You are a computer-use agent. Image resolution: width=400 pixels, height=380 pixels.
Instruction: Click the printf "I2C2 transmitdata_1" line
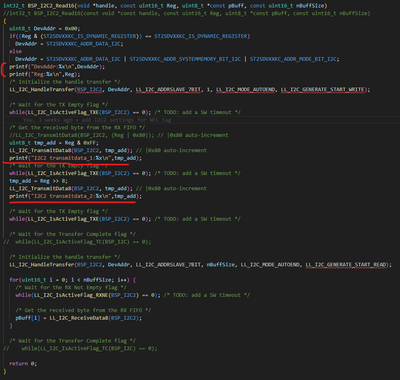pos(75,158)
